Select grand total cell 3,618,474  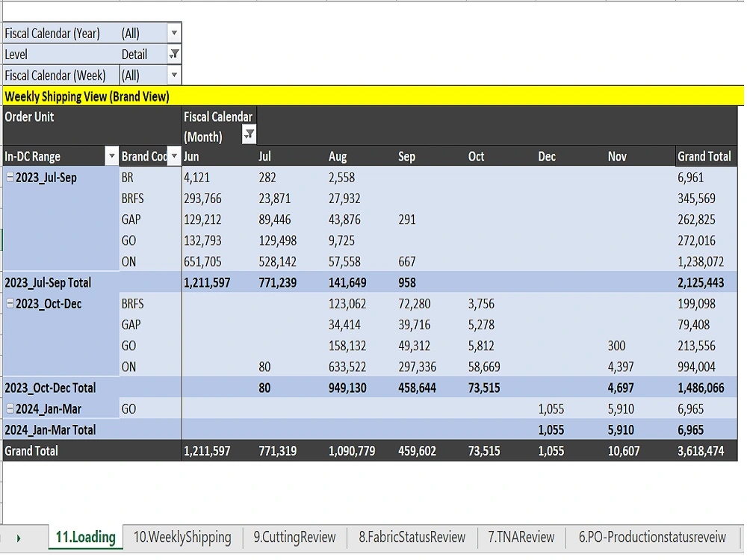click(x=707, y=450)
